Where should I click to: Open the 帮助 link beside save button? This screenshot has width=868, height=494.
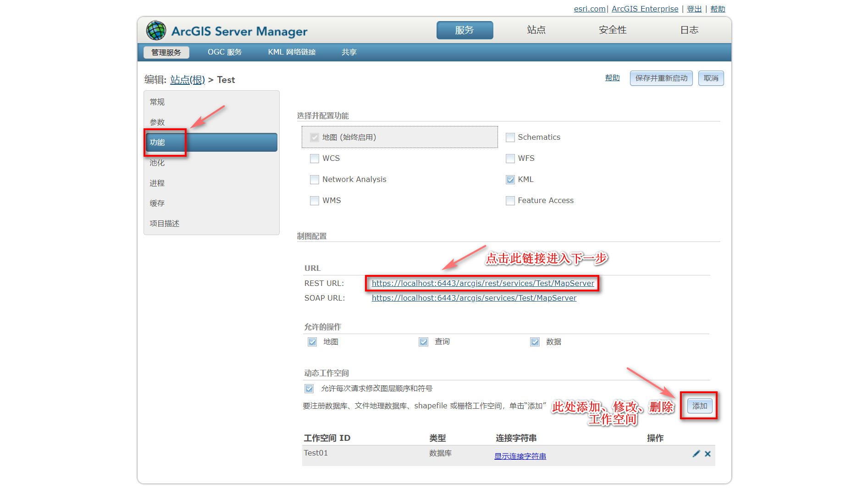(x=612, y=78)
